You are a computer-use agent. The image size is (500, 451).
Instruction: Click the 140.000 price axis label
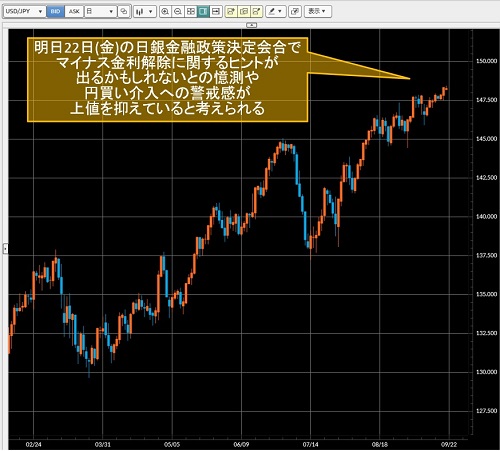coord(487,217)
